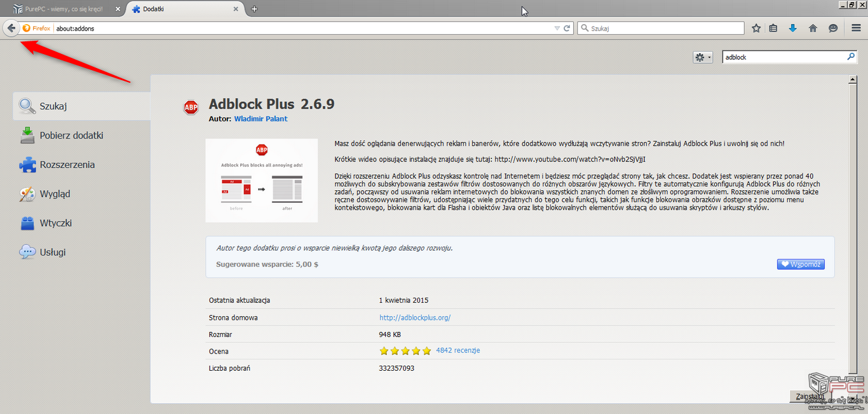Click the magnifier icon in Szukaj search bar
The height and width of the screenshot is (414, 868).
(x=585, y=29)
